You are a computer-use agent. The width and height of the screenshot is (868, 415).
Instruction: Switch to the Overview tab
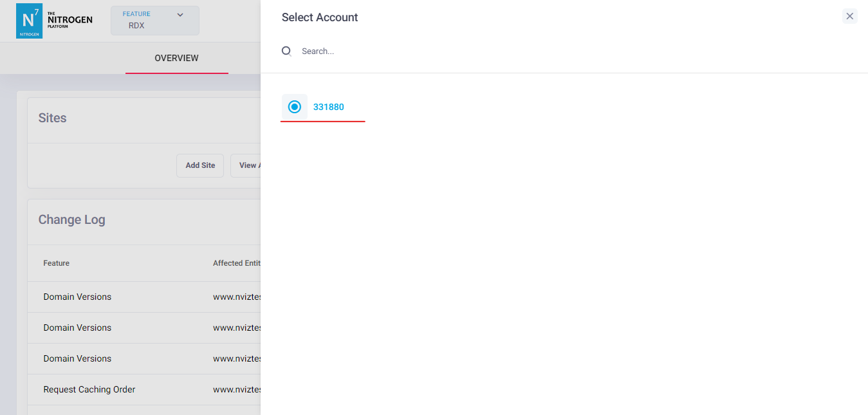pyautogui.click(x=176, y=58)
